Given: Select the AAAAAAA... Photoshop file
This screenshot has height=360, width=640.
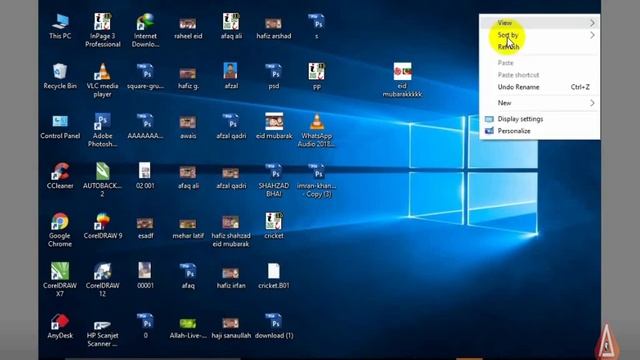Looking at the screenshot, I should (x=145, y=127).
